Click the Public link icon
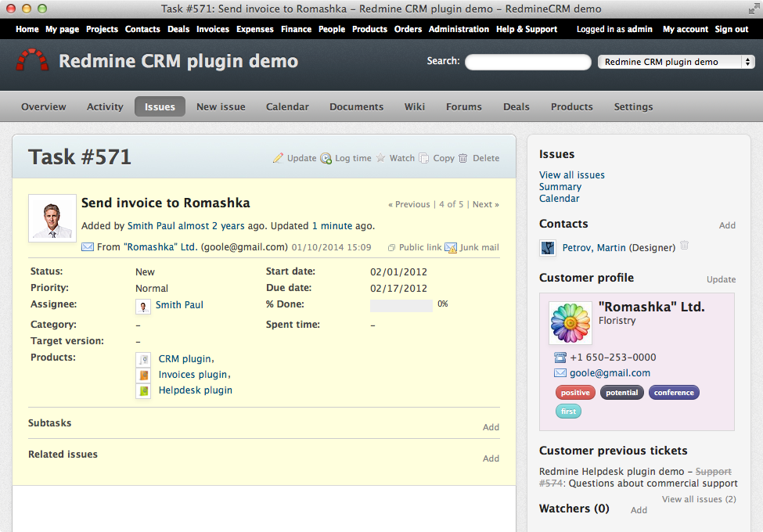The image size is (763, 532). [x=392, y=248]
